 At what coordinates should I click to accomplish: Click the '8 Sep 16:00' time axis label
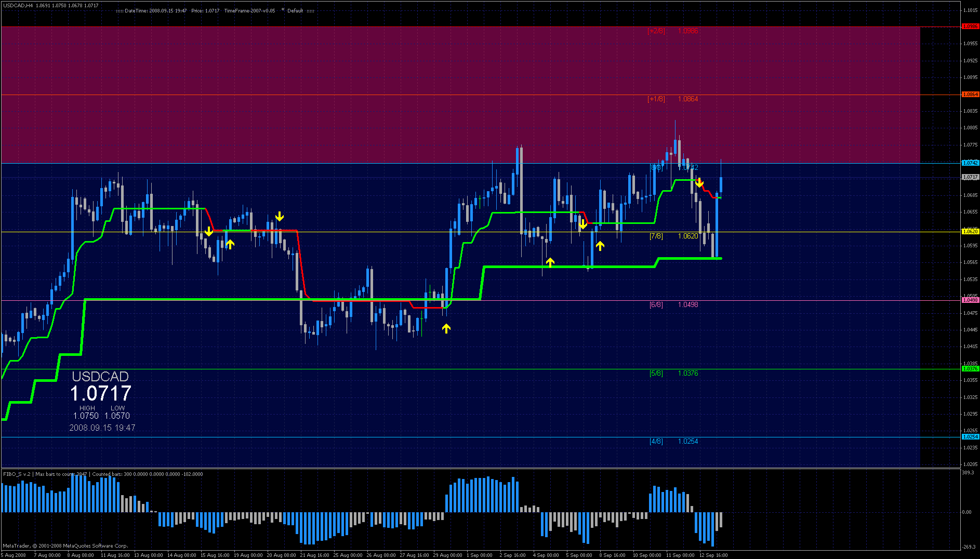612,555
